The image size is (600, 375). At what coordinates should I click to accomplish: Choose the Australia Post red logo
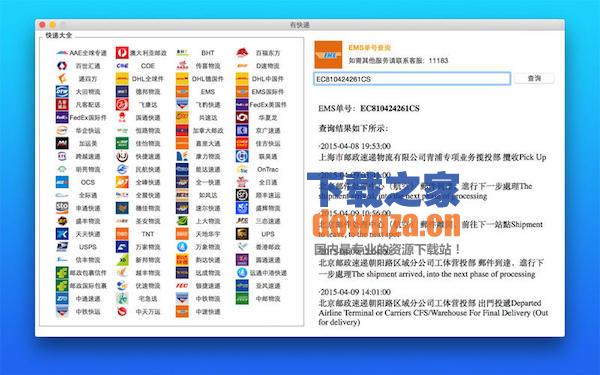pos(122,53)
